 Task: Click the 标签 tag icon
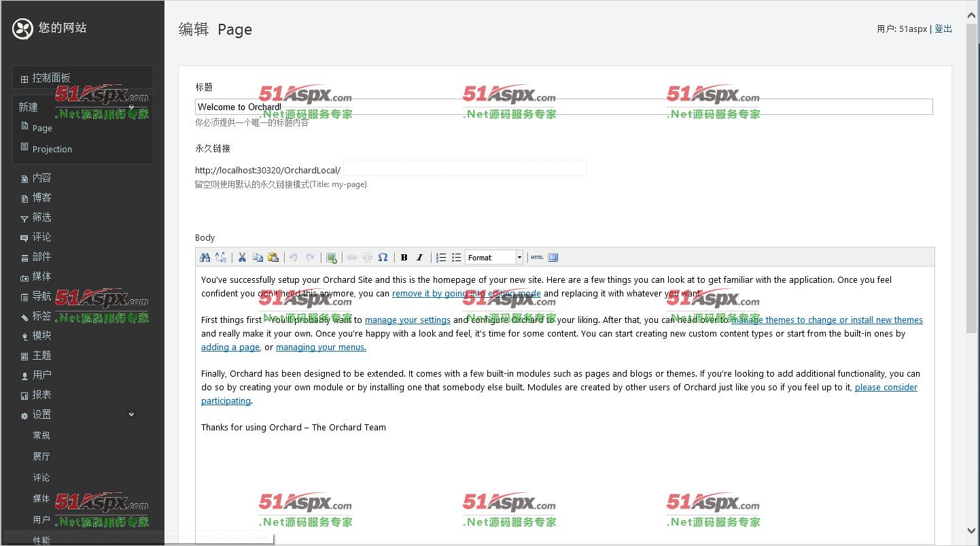click(x=24, y=317)
